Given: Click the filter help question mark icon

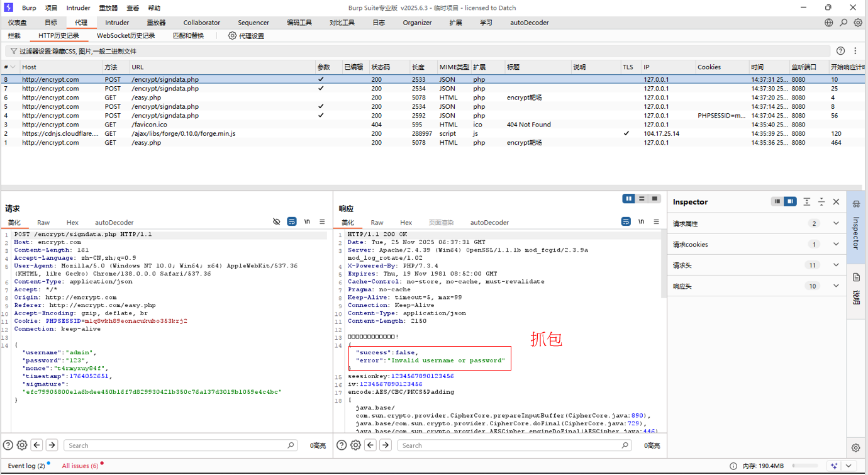Looking at the screenshot, I should click(x=841, y=51).
